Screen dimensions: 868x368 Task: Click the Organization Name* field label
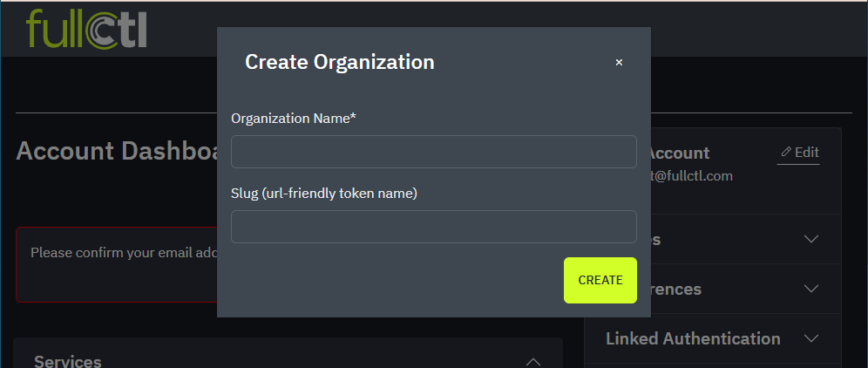294,118
